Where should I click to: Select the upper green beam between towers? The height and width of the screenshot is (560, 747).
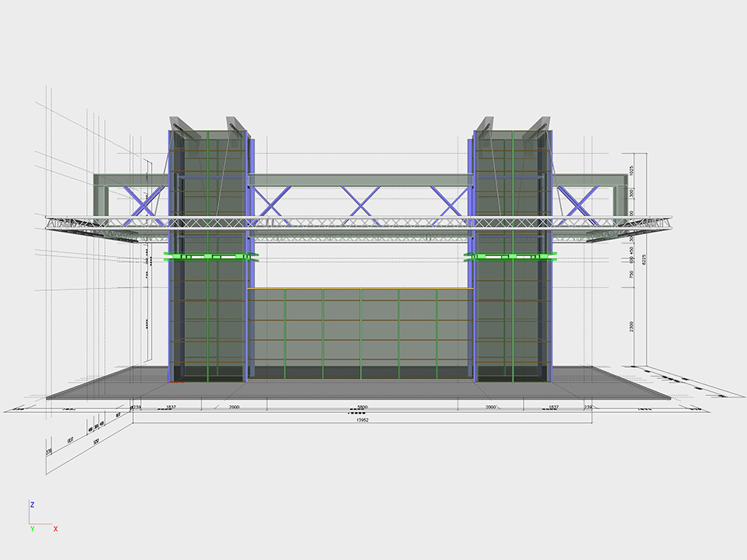[360, 180]
